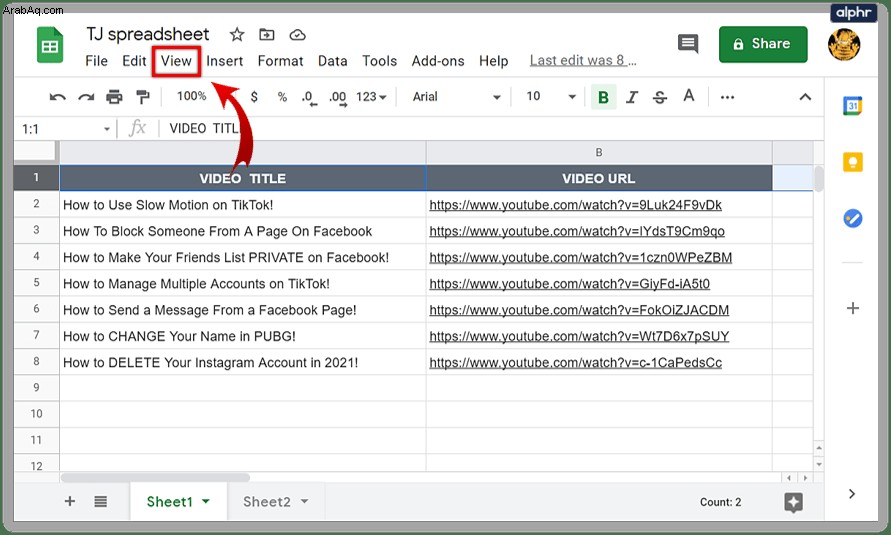Format as percent
Viewport: 891px width, 535px height.
(x=282, y=97)
